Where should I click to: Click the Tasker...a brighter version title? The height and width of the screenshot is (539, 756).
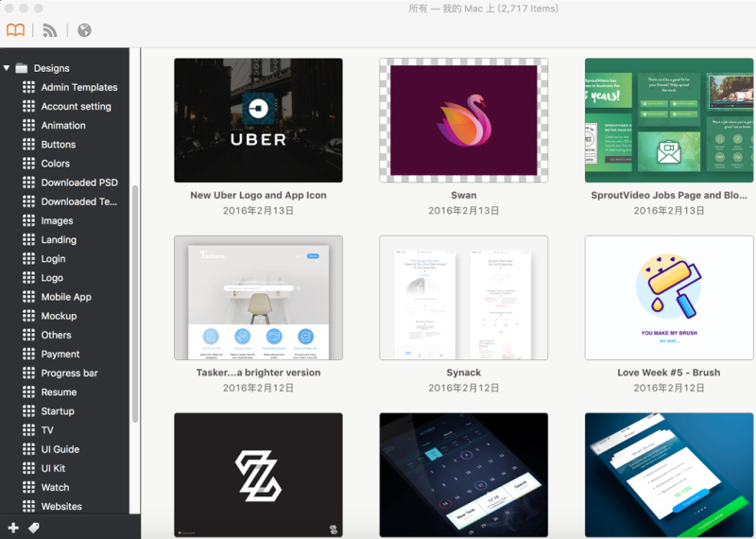pos(258,373)
